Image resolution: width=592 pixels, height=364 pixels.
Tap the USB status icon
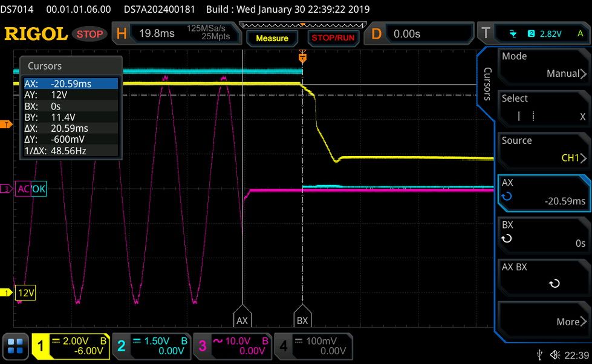coord(539,355)
